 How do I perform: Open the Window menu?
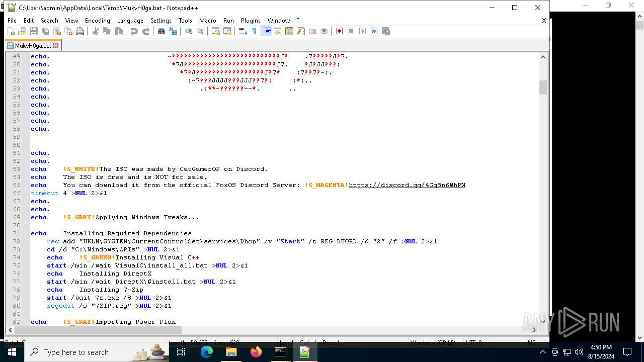tap(279, 21)
